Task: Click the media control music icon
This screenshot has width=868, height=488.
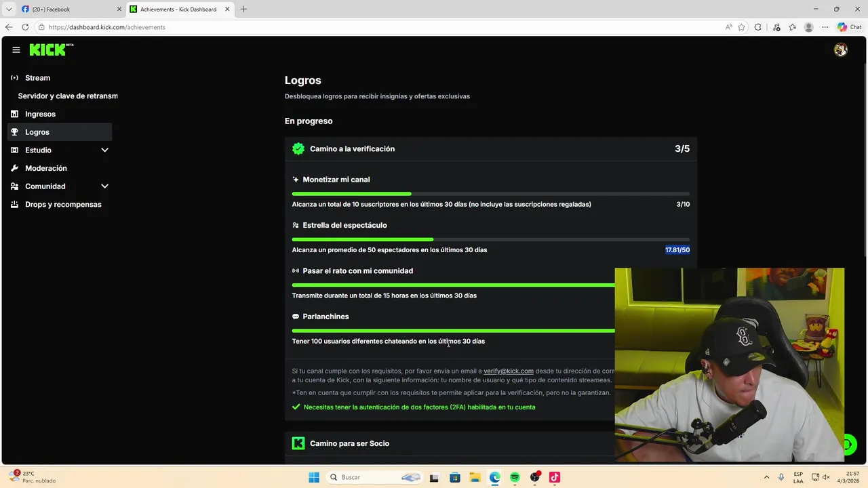Action: click(x=776, y=27)
